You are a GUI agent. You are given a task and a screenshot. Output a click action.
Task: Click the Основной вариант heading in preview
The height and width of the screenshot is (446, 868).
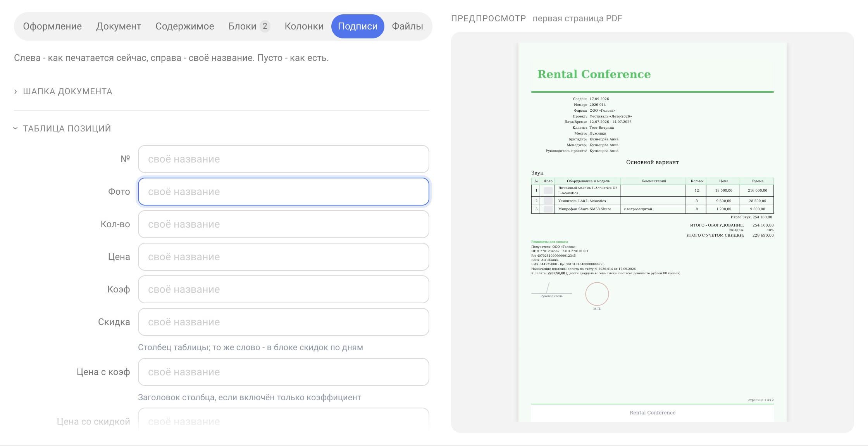click(x=653, y=162)
